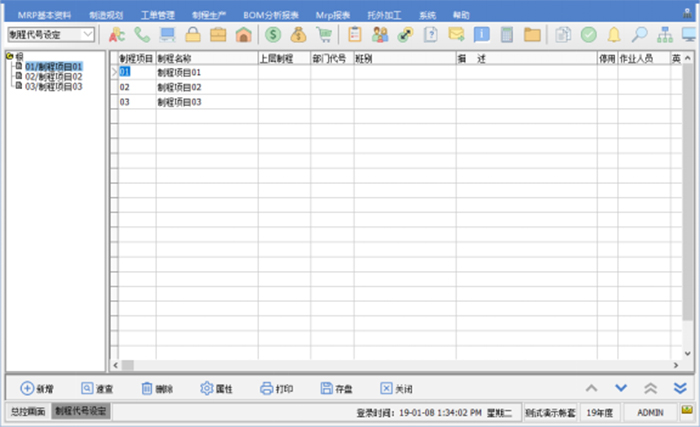
Task: Click the 存盘 save button
Action: tap(337, 388)
